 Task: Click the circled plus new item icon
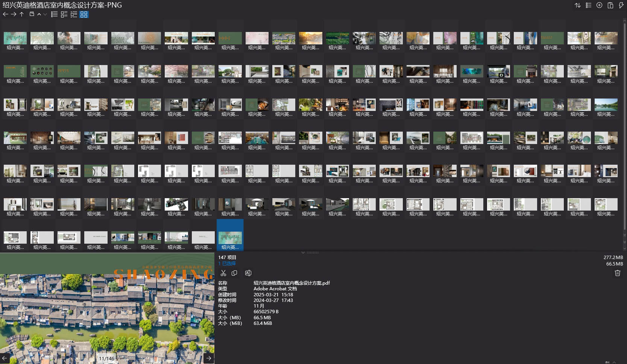point(599,5)
